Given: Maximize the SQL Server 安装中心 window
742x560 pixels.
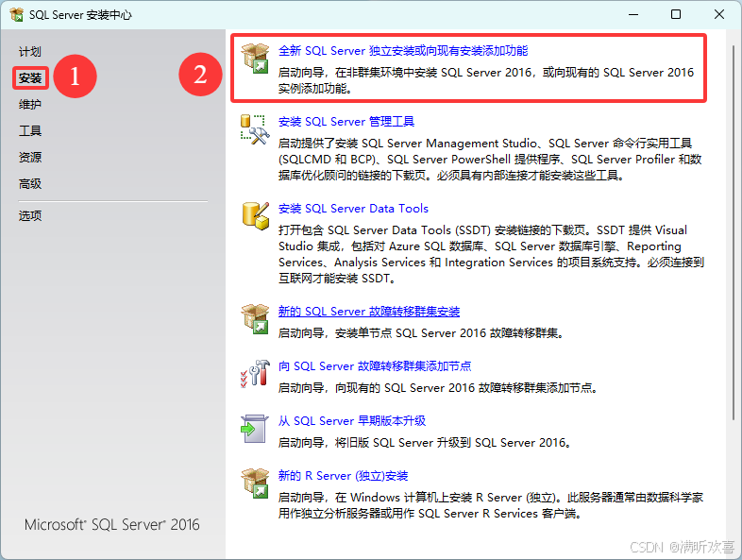Looking at the screenshot, I should pyautogui.click(x=676, y=15).
